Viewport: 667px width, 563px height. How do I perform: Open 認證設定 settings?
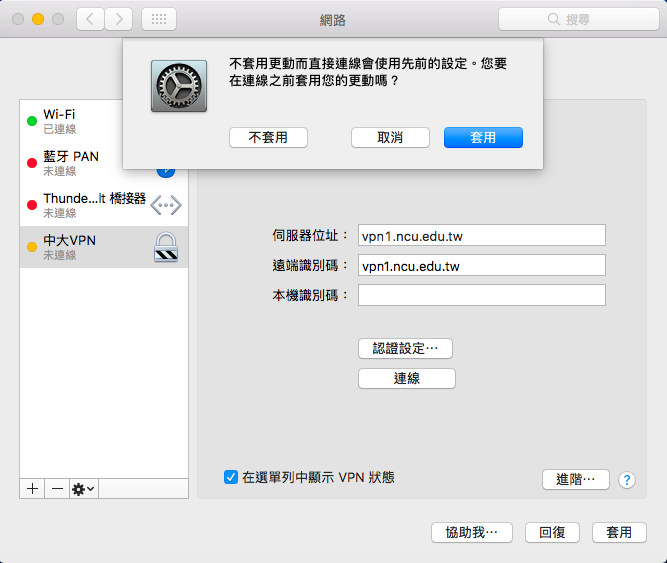[x=405, y=348]
